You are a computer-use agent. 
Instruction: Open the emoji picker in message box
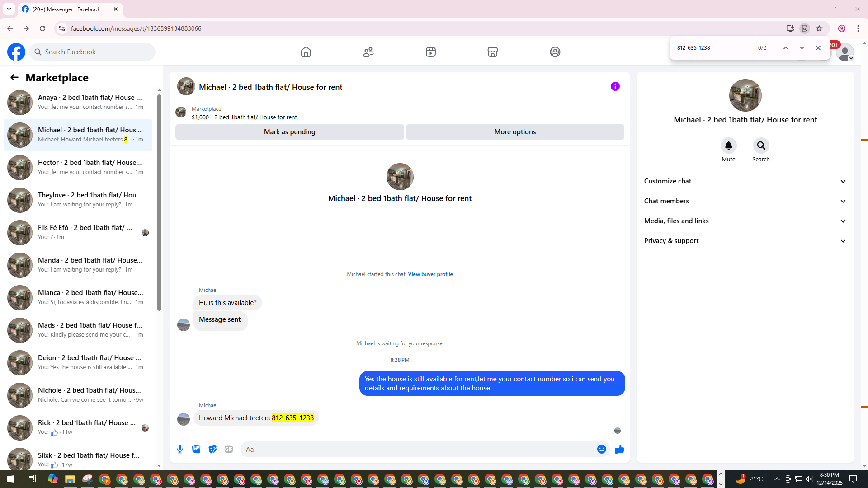(x=601, y=449)
